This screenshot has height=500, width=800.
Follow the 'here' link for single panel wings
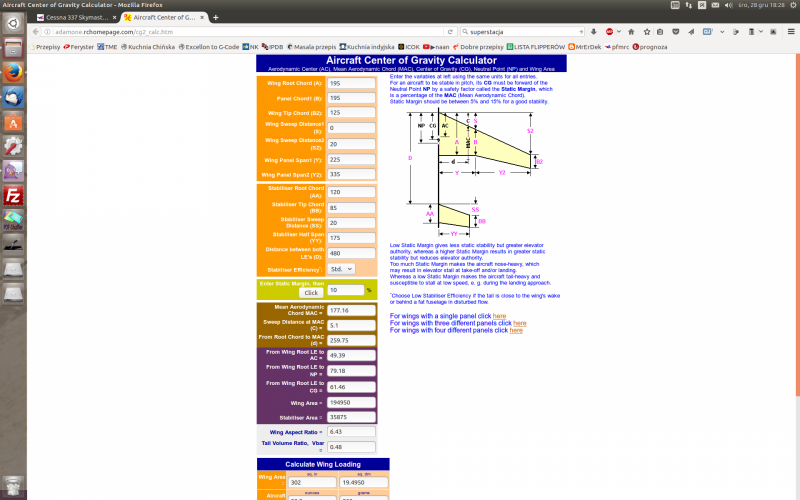coord(499,316)
